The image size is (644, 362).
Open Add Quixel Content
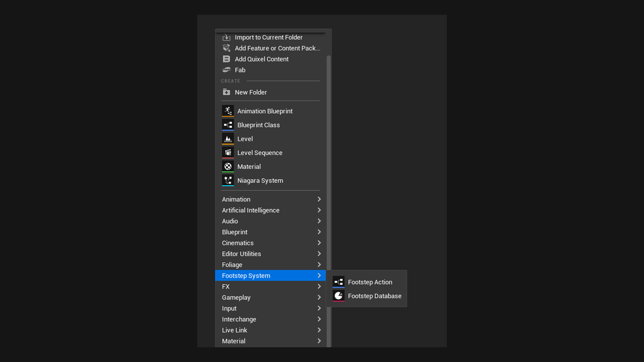click(270, 59)
